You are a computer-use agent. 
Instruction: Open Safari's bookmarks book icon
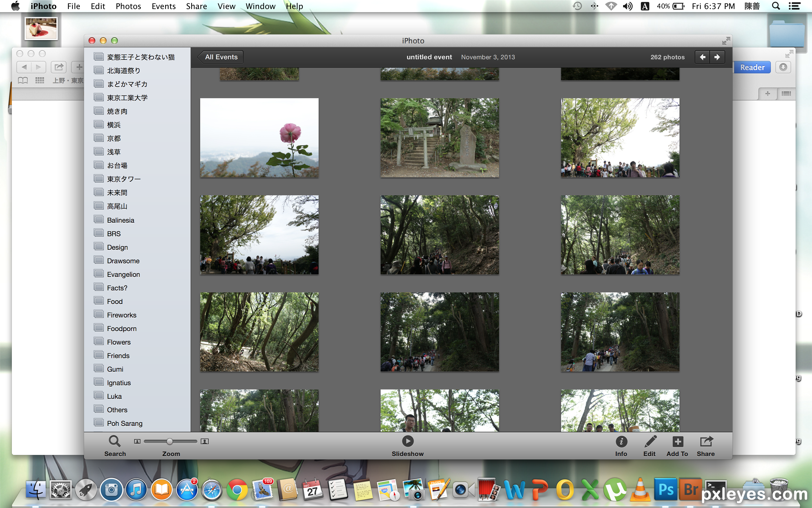coord(23,80)
